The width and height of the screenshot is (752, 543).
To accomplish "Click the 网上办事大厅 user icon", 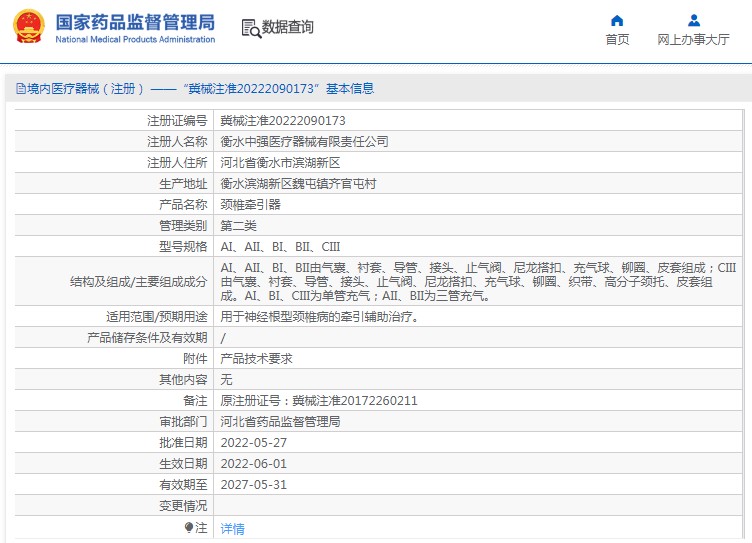I will (693, 20).
